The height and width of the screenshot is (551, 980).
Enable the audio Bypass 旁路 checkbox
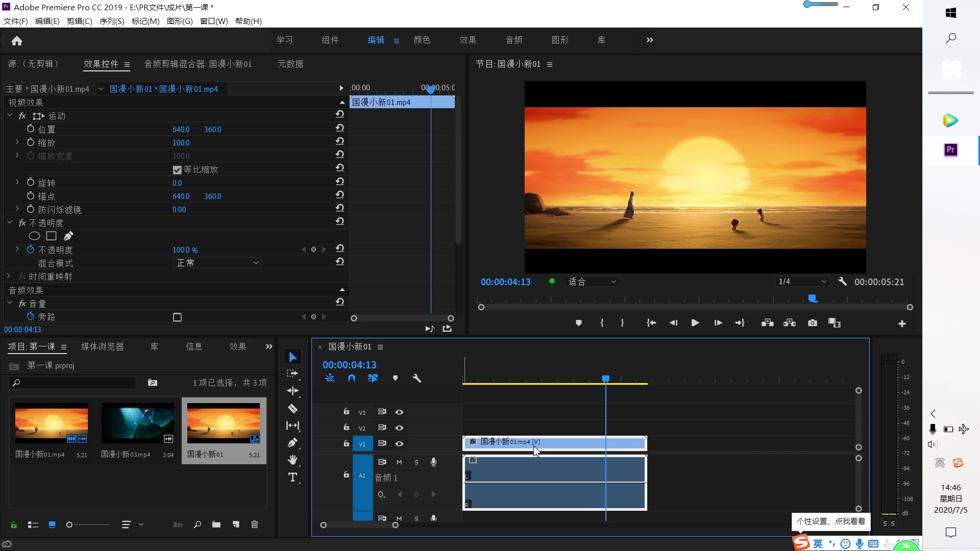click(x=177, y=317)
